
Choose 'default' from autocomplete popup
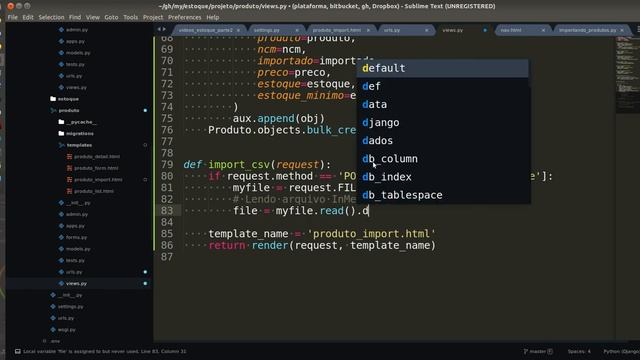point(443,68)
